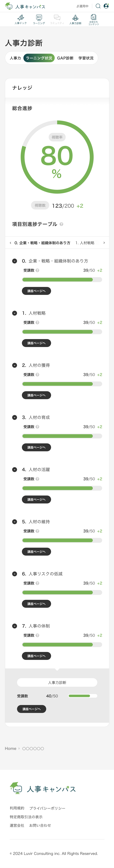
Task: Open the 人事ドック navigation icon
Action: coord(21,20)
